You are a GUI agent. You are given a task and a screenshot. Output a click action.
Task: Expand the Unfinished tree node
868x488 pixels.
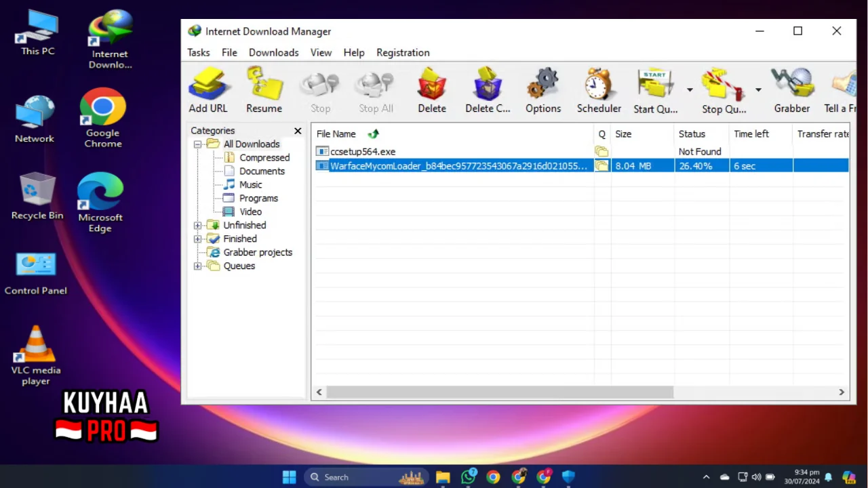(197, 226)
